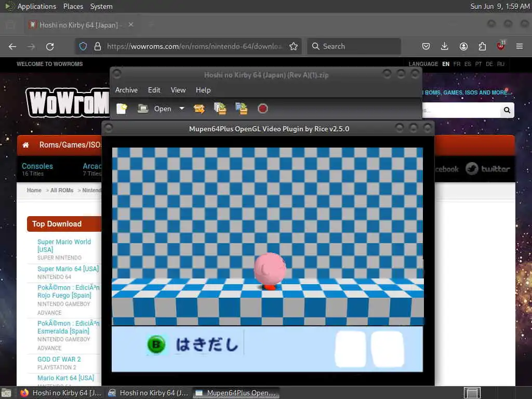Switch website language to PT
Viewport: 532px width, 399px height.
click(x=478, y=64)
